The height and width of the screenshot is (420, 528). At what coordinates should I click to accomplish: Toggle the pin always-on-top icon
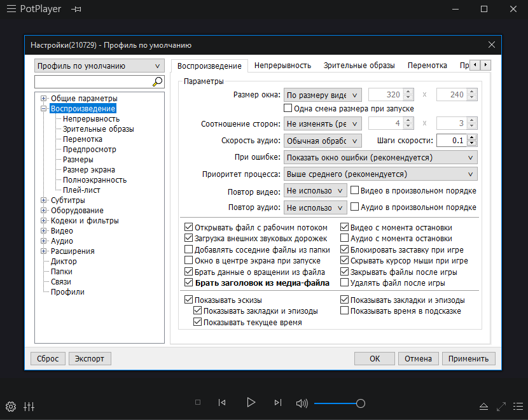[x=76, y=9]
